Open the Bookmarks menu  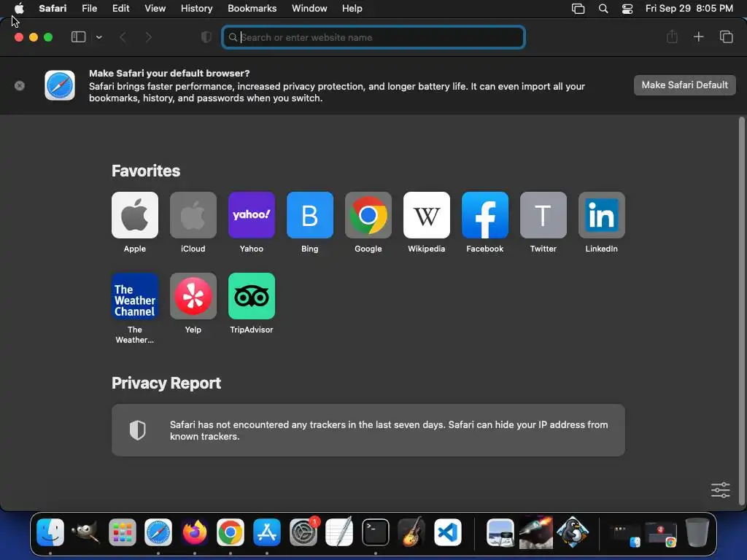(252, 9)
